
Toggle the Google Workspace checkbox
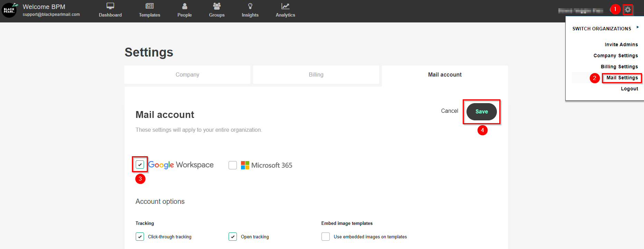(x=140, y=165)
